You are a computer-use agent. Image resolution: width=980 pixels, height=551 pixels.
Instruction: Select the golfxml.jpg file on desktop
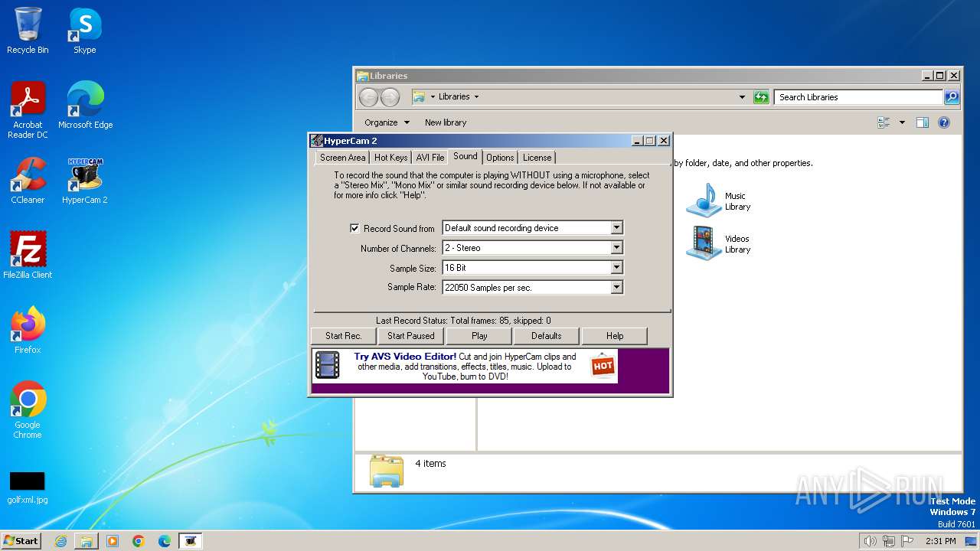pyautogui.click(x=28, y=487)
